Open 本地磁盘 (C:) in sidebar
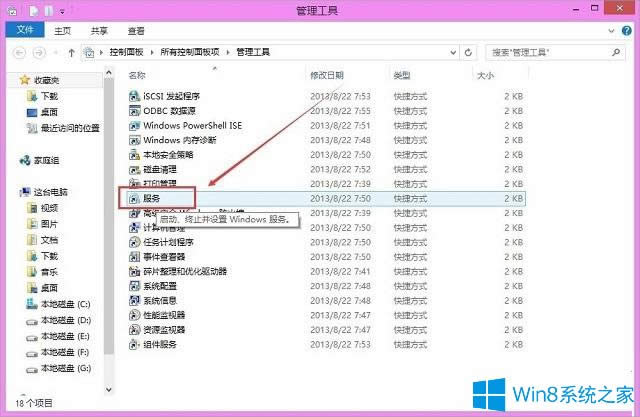This screenshot has height=417, width=640. [x=58, y=304]
